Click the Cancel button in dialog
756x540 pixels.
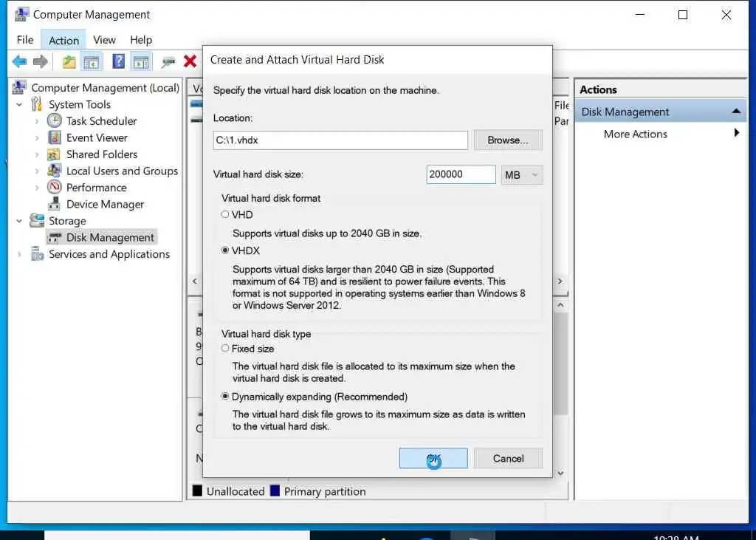(508, 458)
